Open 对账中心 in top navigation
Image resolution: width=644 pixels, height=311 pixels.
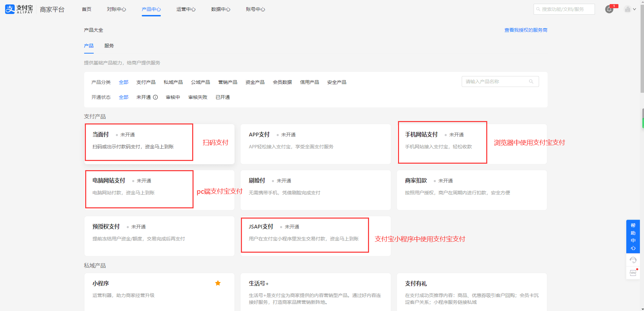pyautogui.click(x=116, y=9)
